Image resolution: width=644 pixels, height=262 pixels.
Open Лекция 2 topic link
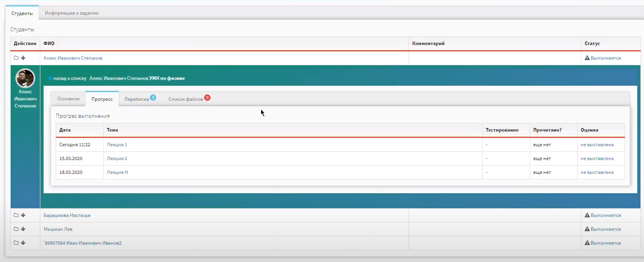[x=117, y=158]
